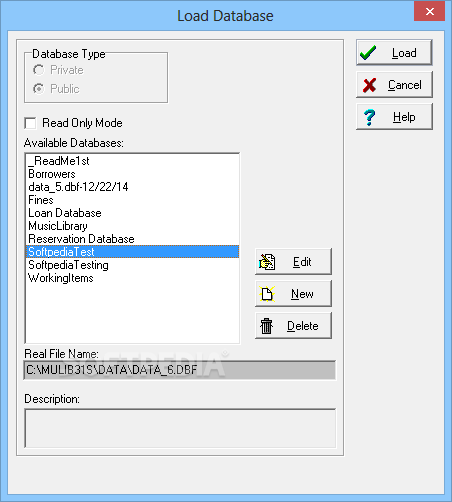This screenshot has width=452, height=502.
Task: Click the Delete trash can icon
Action: pyautogui.click(x=266, y=326)
